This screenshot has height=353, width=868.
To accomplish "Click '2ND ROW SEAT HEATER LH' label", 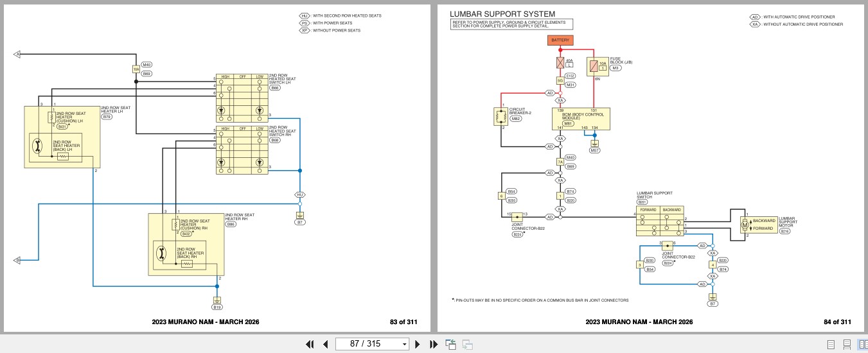I will [115, 109].
